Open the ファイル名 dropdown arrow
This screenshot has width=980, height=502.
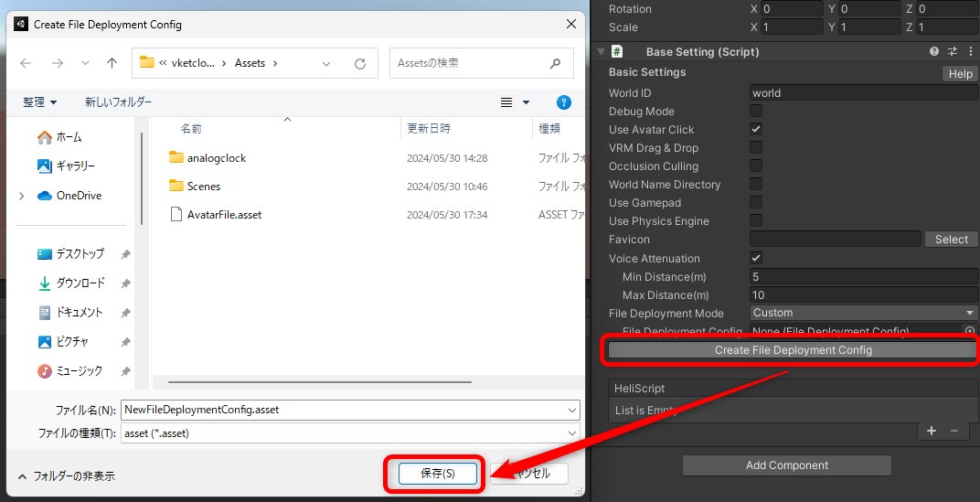[x=572, y=410]
